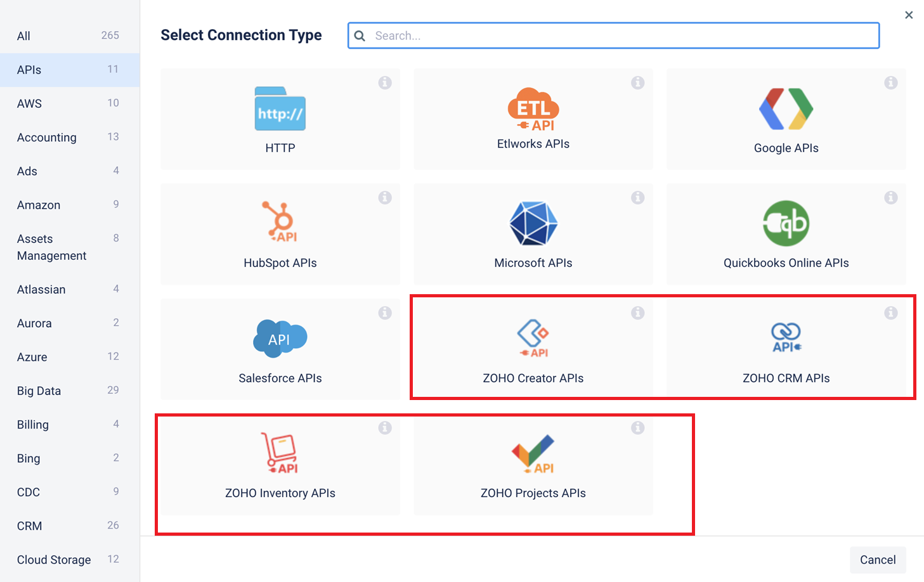Show info for the HTTP card

385,82
